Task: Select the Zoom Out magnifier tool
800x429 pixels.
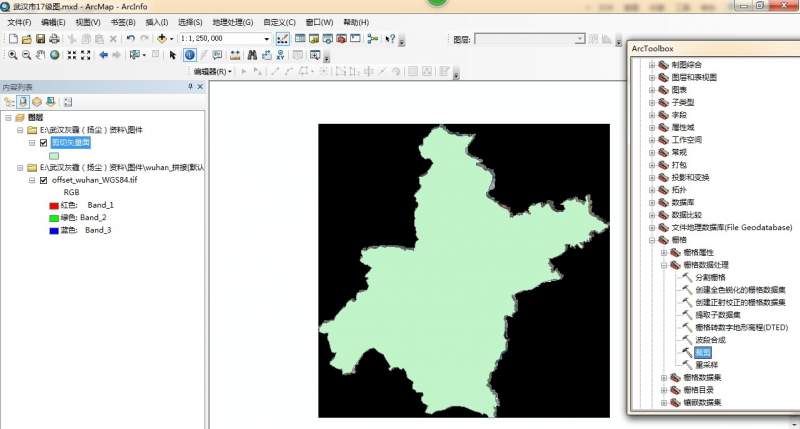Action: pyautogui.click(x=27, y=55)
